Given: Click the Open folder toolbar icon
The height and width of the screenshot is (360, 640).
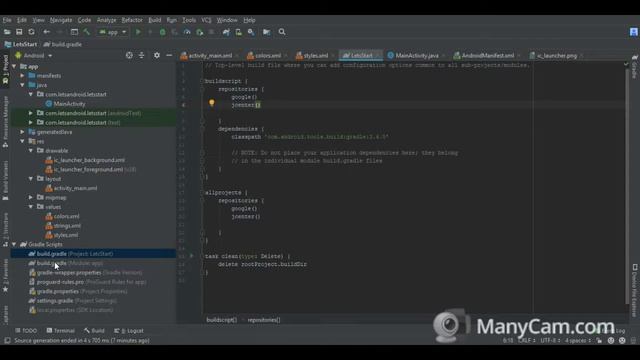Looking at the screenshot, I should (7, 32).
